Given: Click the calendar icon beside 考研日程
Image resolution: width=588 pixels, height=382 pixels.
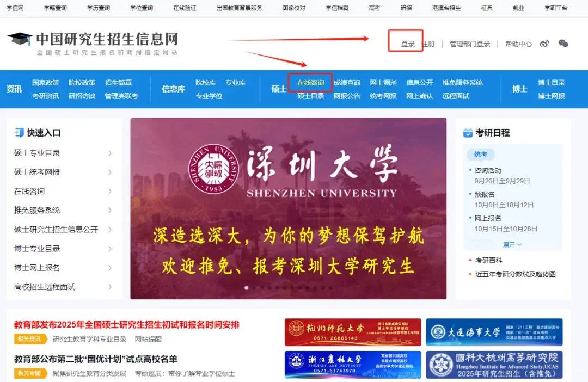Looking at the screenshot, I should tap(468, 132).
